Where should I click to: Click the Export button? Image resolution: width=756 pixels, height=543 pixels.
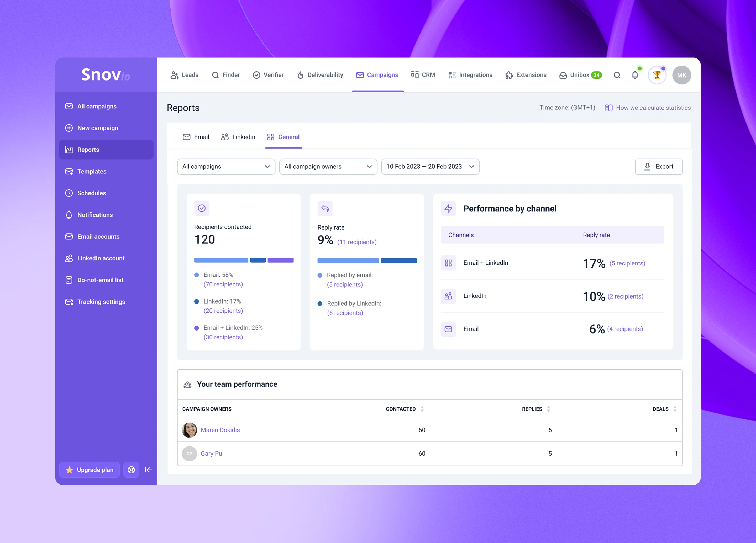click(659, 167)
